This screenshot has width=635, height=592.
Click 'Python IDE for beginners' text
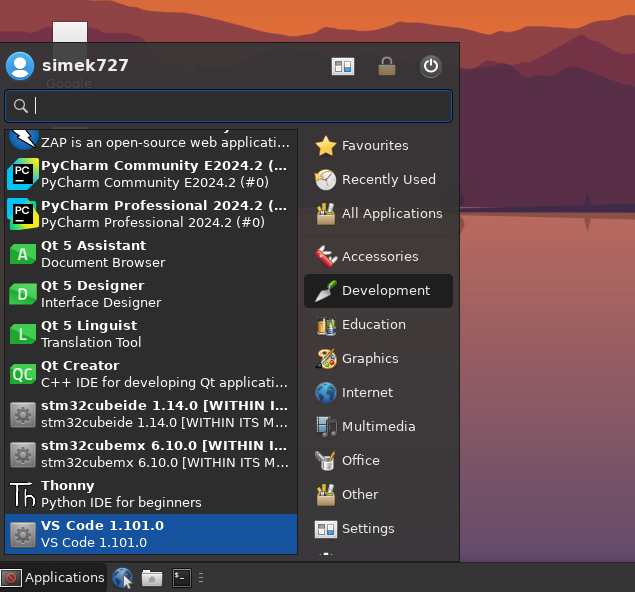click(121, 503)
